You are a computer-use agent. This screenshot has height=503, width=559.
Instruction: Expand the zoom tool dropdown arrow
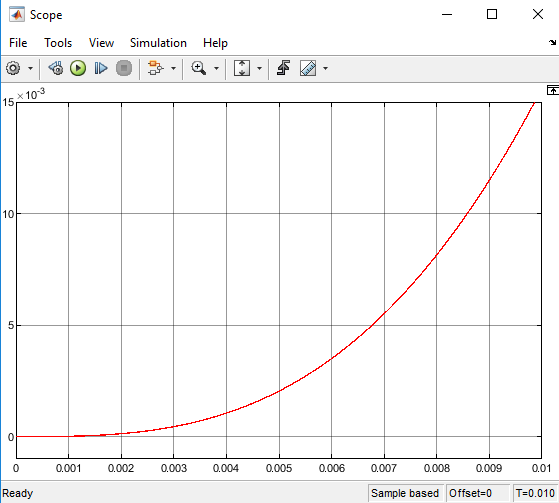216,68
